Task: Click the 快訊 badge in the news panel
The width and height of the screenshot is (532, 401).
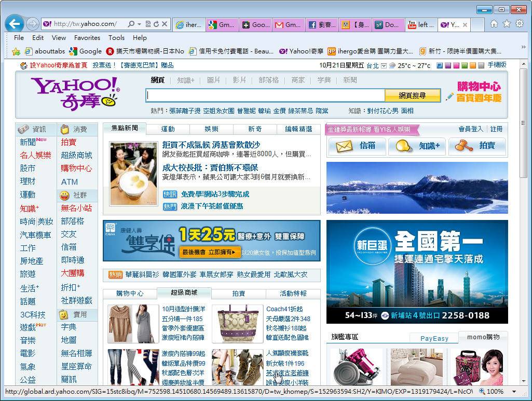Action: [x=170, y=194]
